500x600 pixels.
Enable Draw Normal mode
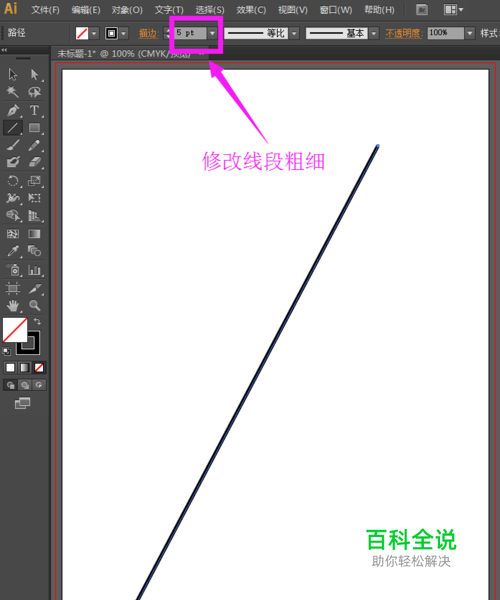(10, 385)
